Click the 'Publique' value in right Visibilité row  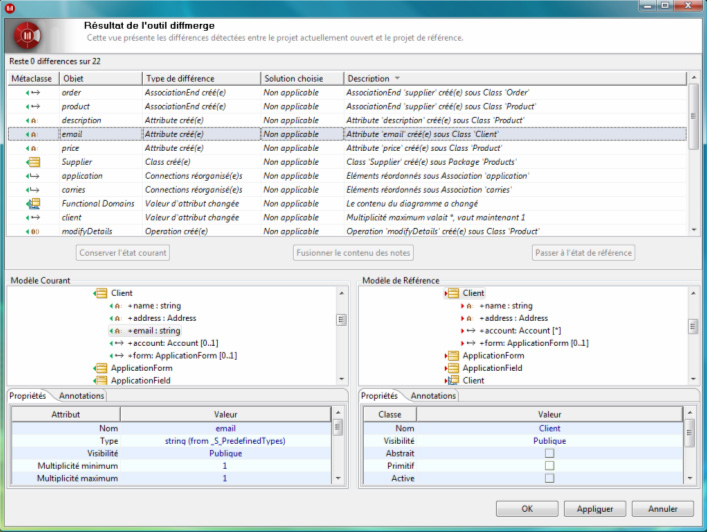click(x=550, y=441)
